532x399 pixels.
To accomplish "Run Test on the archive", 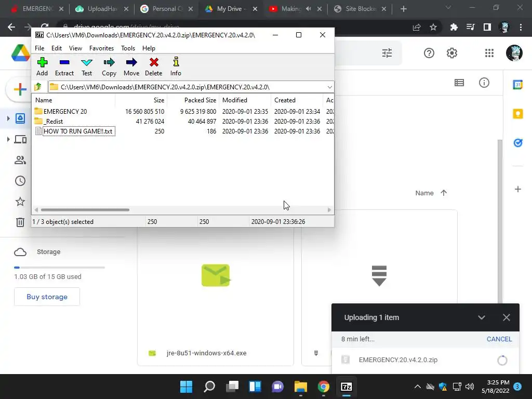I will 87,67.
